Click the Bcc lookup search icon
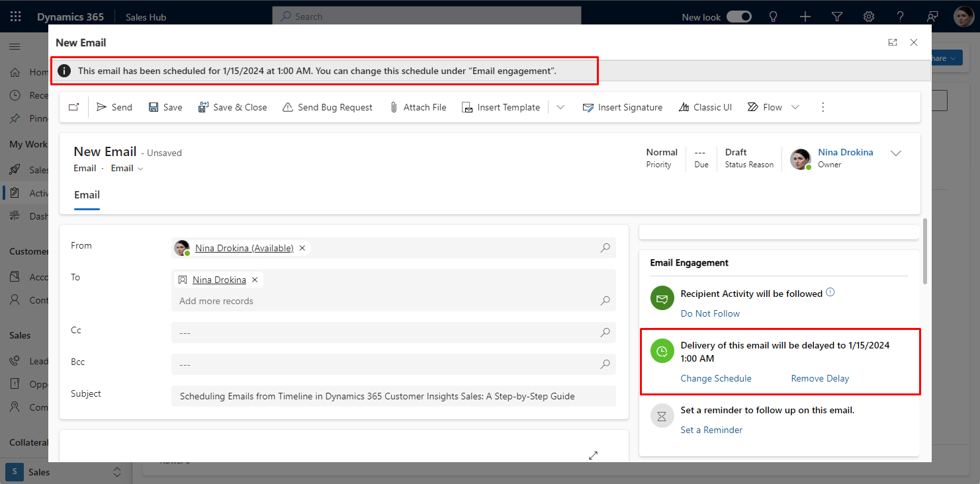 (605, 364)
